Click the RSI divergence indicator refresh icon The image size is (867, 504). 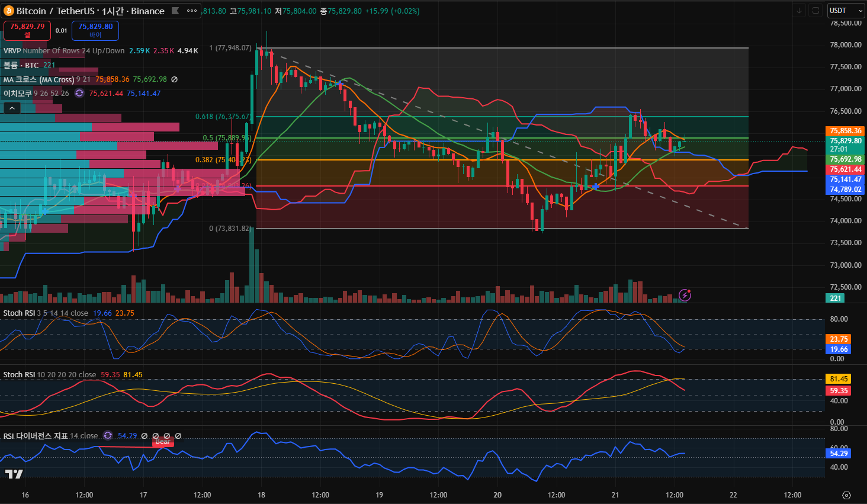[x=108, y=435]
